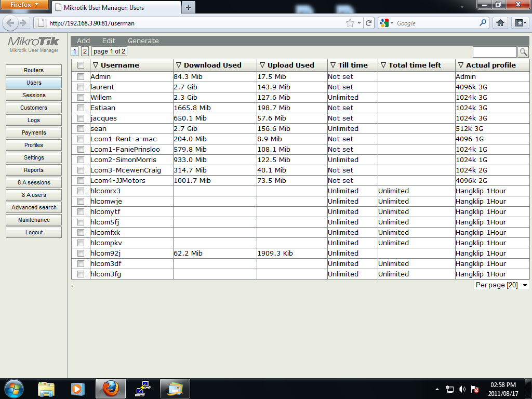This screenshot has height=399, width=532.
Task: Open the Firefox home page icon
Action: [500, 23]
